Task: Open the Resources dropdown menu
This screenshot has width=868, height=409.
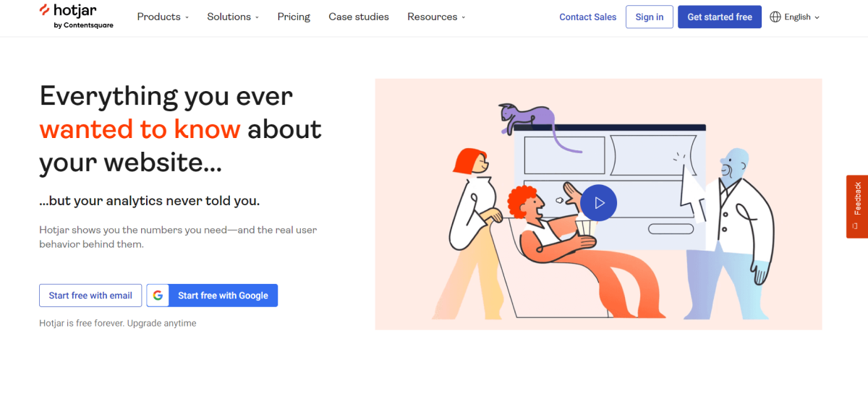Action: (x=436, y=17)
